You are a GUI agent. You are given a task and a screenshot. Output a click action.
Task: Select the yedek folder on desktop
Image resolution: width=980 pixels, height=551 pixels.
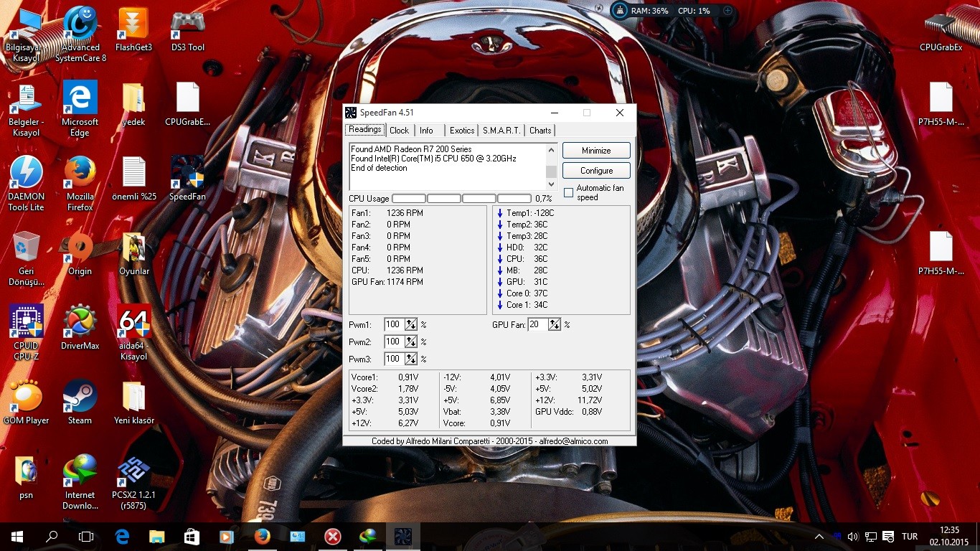coord(133,105)
